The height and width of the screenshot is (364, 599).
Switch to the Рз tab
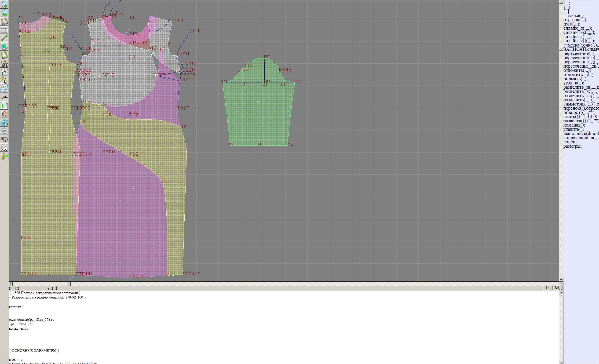[548, 288]
